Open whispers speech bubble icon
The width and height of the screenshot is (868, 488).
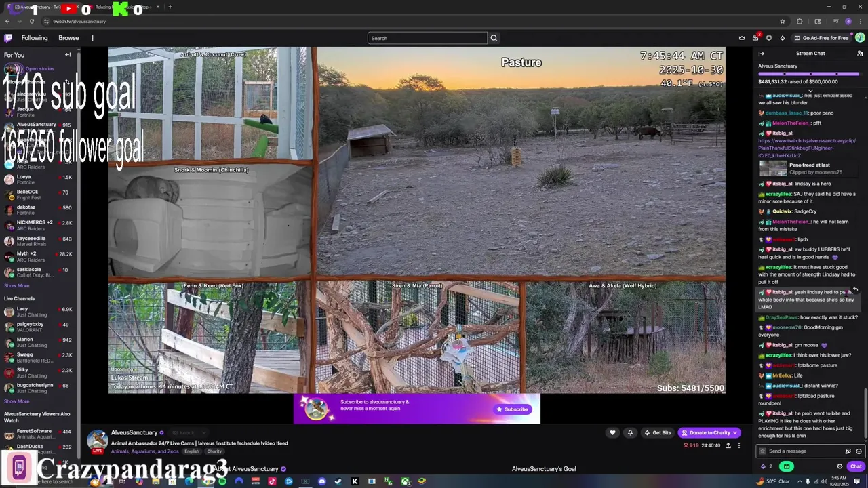tap(769, 38)
